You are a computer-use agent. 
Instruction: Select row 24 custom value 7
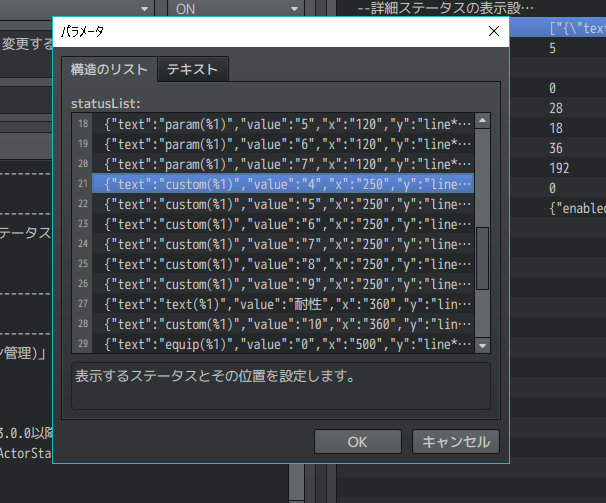(283, 244)
